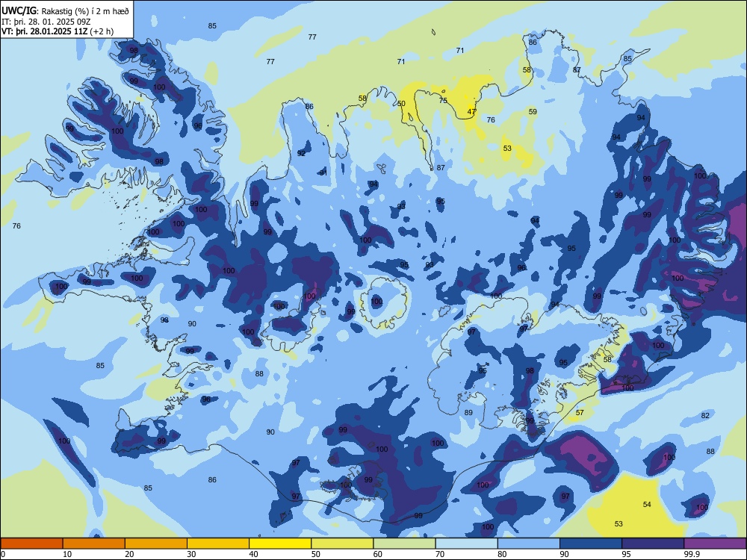Click the light green 60–70 legend swatch
The width and height of the screenshot is (747, 560).
point(404,544)
